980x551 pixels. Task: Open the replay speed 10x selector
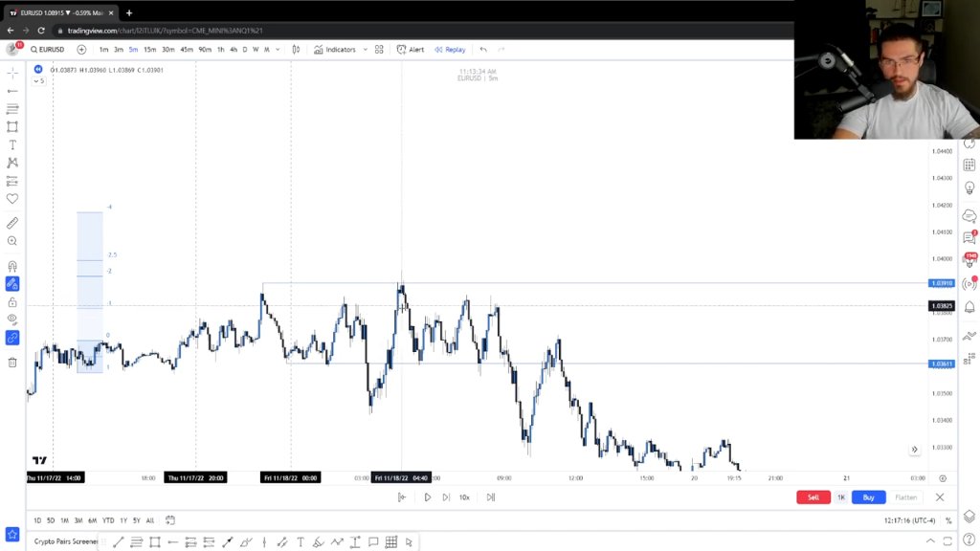(x=464, y=497)
